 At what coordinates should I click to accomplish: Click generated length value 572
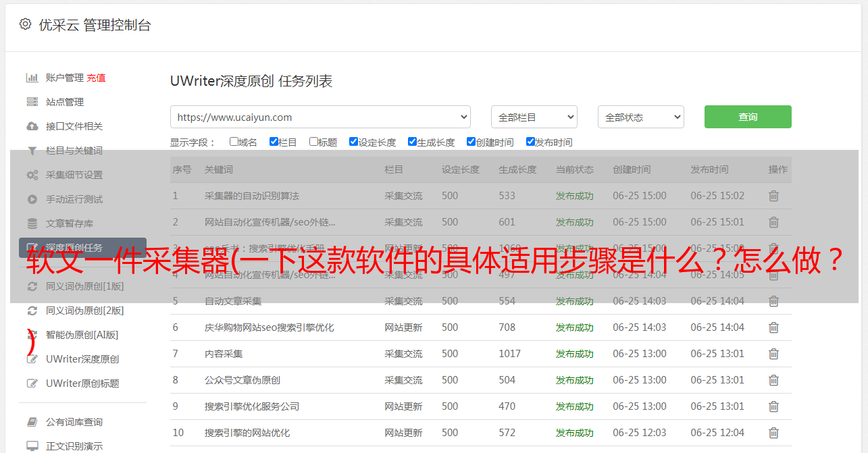[x=507, y=433]
